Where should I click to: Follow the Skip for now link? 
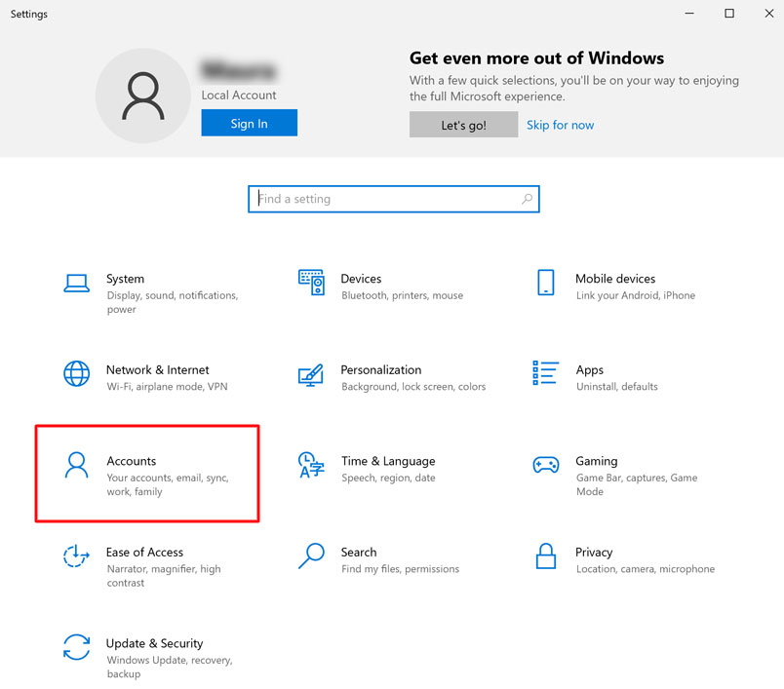560,125
